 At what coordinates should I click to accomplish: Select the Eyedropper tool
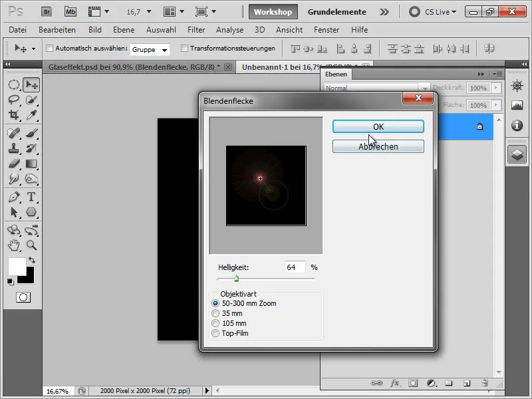[x=31, y=115]
